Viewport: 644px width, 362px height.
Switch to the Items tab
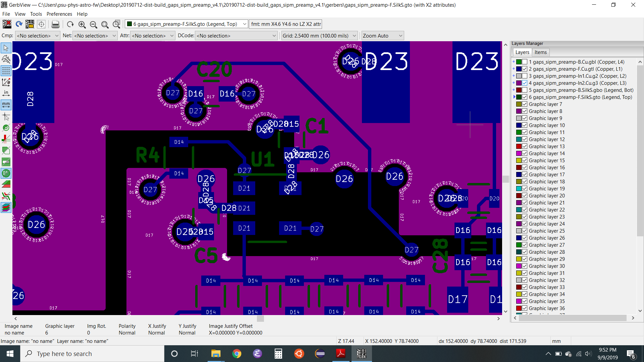pyautogui.click(x=540, y=52)
